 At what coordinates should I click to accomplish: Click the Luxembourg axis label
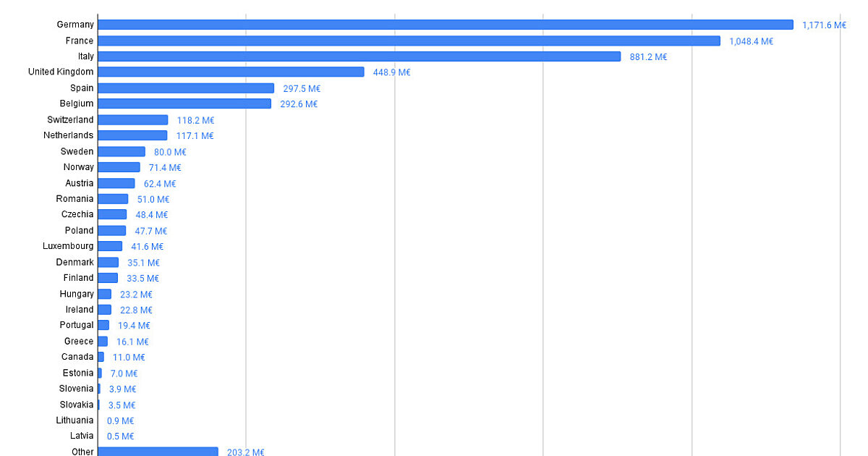pyautogui.click(x=69, y=246)
